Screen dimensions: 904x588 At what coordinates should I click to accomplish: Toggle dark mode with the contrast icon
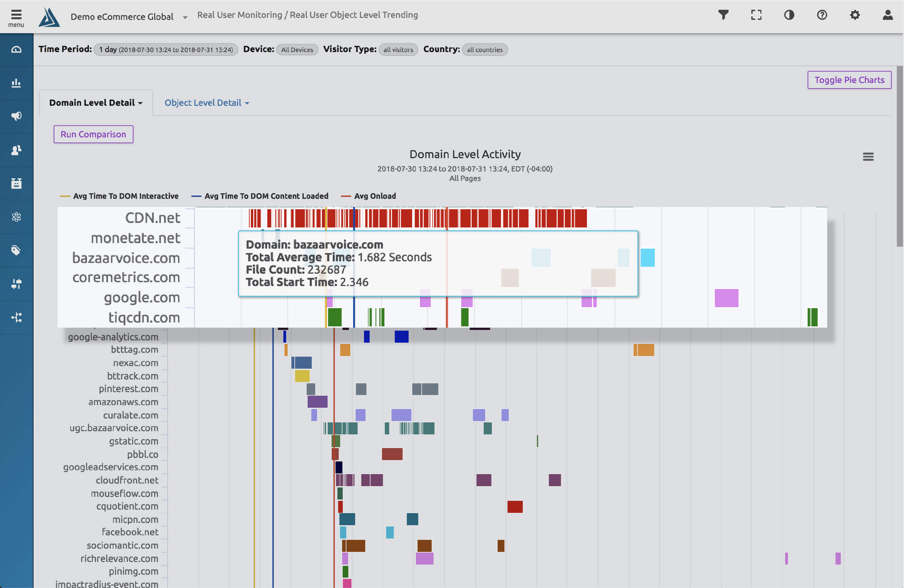789,15
